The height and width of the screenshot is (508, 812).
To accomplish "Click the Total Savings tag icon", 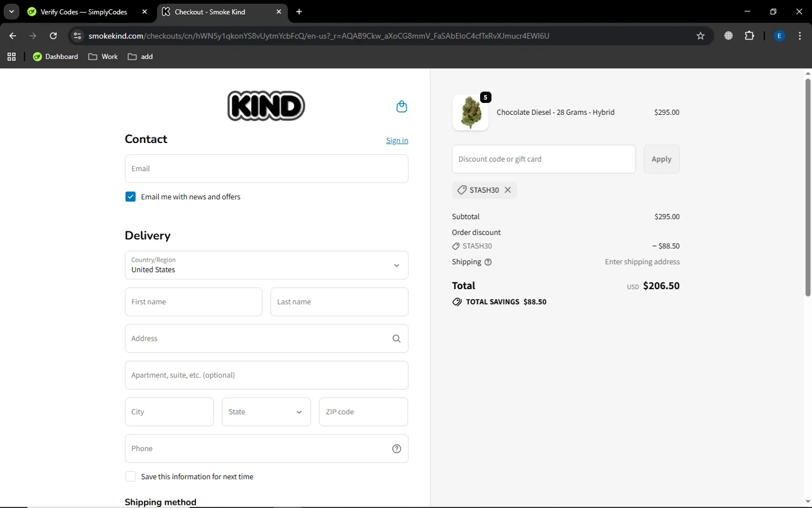I will [457, 302].
